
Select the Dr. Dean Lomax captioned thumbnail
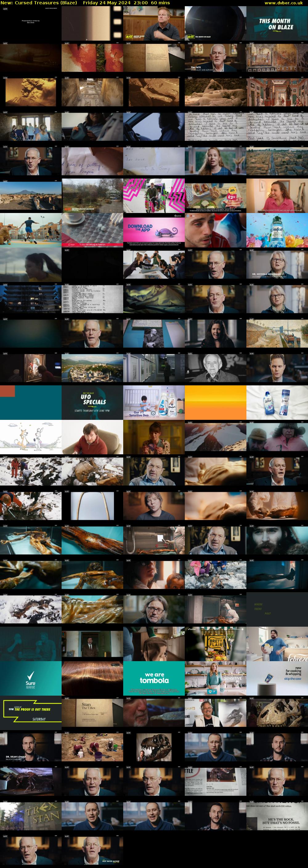31,747
